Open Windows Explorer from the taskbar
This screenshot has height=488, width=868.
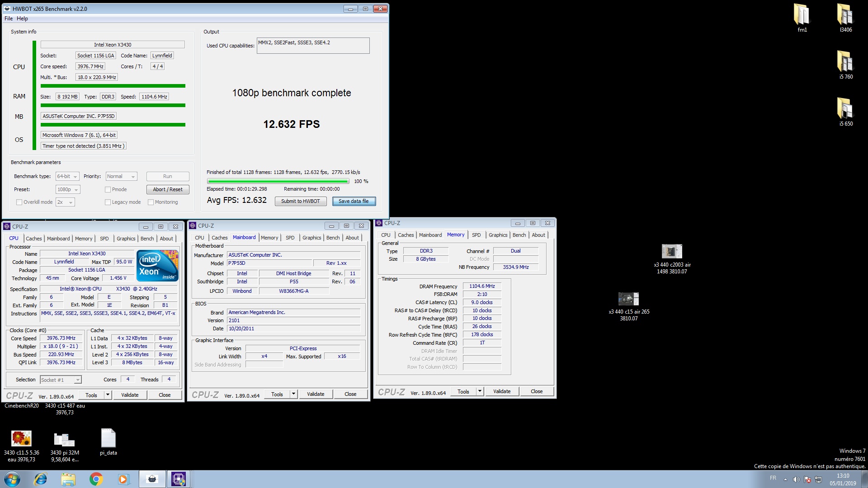click(68, 479)
